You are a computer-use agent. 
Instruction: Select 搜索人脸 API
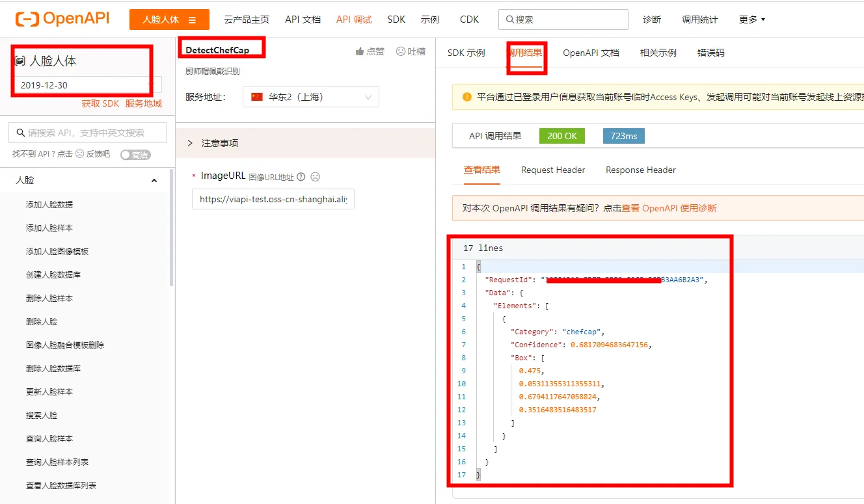(x=42, y=415)
